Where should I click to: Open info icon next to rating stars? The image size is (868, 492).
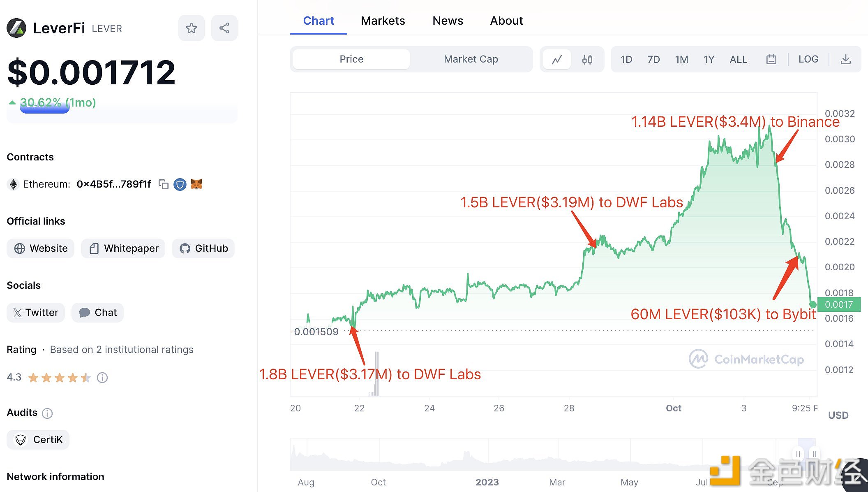click(x=102, y=378)
